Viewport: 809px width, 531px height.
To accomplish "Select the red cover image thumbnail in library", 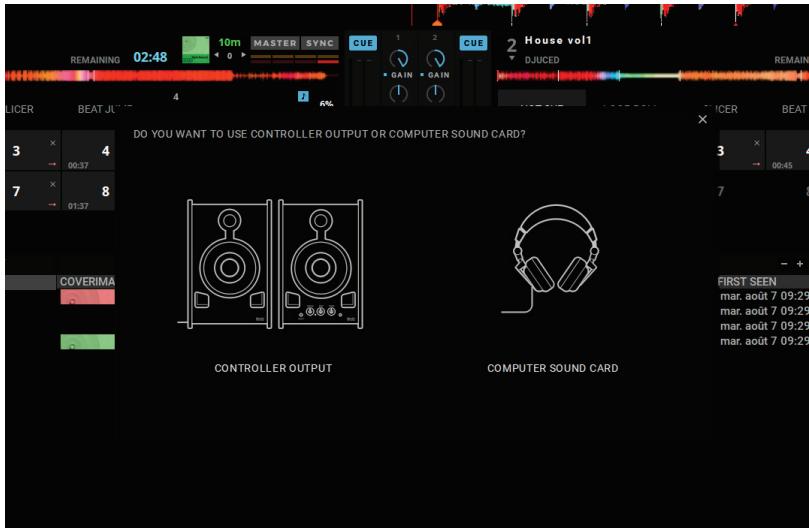I will 87,297.
